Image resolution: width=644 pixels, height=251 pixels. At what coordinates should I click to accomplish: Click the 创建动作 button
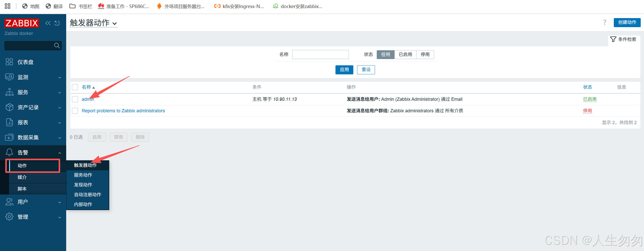click(x=627, y=22)
